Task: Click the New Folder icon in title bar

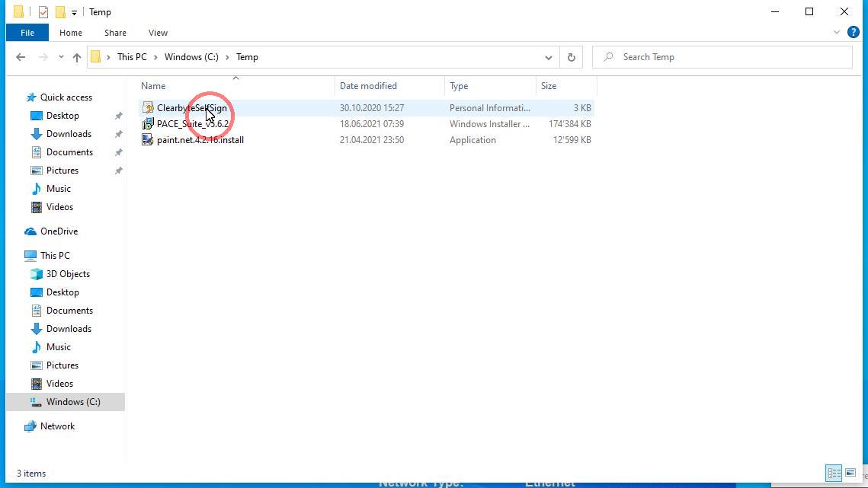Action: [60, 12]
